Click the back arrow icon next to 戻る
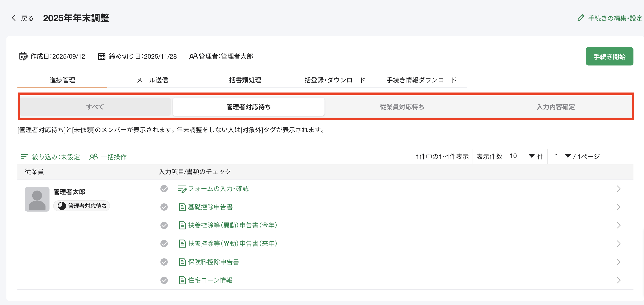 (14, 18)
